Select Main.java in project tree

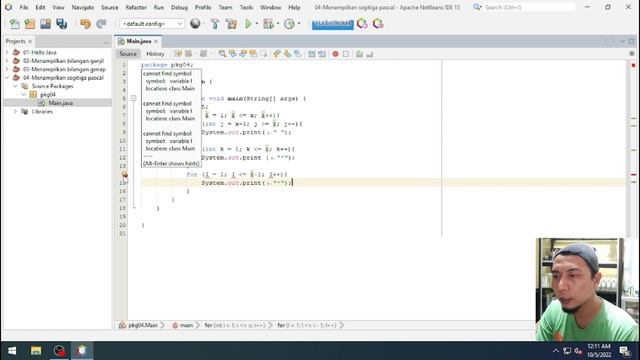(61, 103)
